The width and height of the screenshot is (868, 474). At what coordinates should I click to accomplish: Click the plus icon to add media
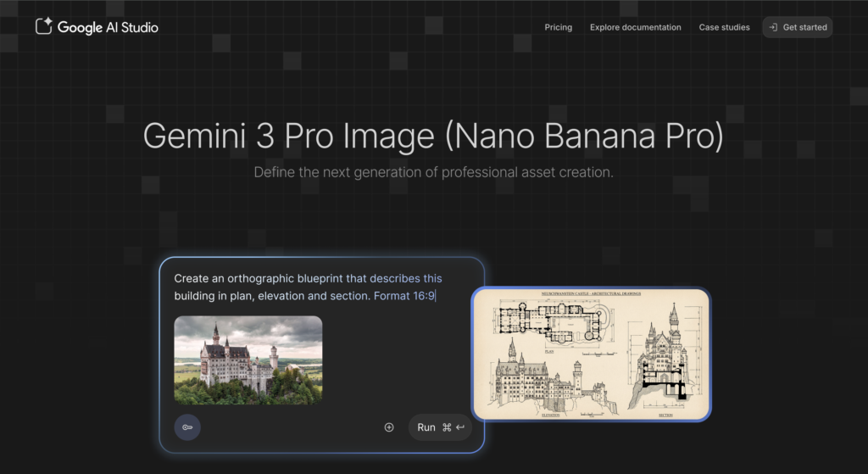tap(389, 427)
